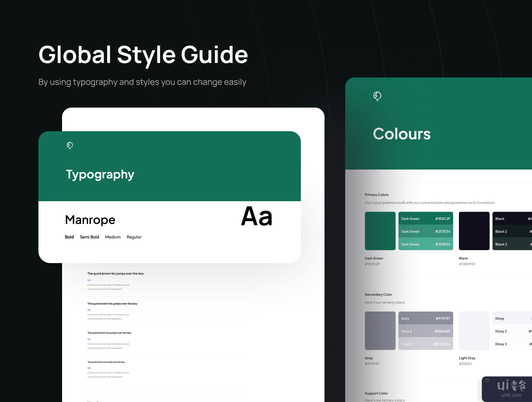Select the Bold font weight label
This screenshot has height=402, width=532.
(69, 237)
